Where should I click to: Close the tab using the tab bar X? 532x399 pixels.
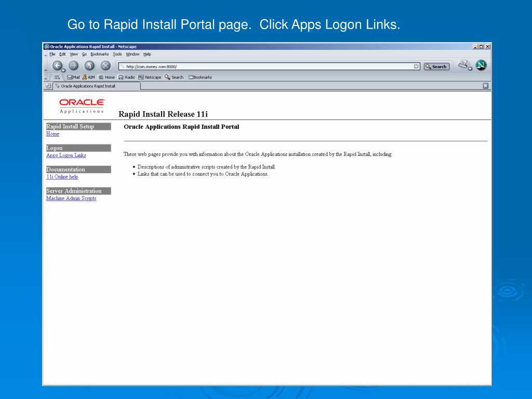[486, 86]
